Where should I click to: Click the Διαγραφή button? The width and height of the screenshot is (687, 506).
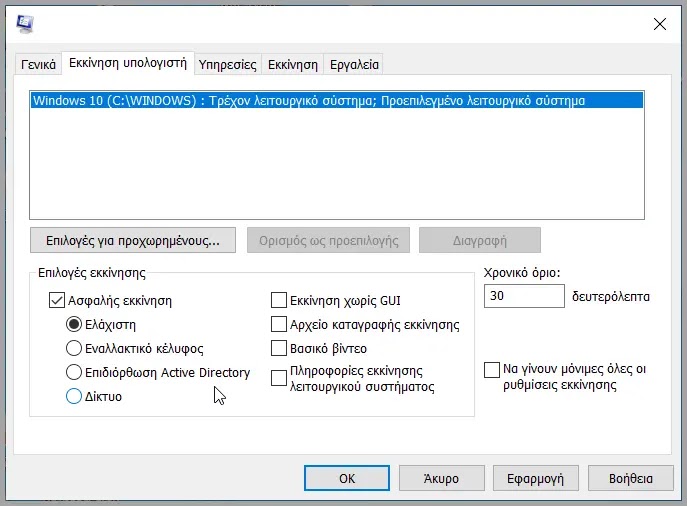[480, 240]
